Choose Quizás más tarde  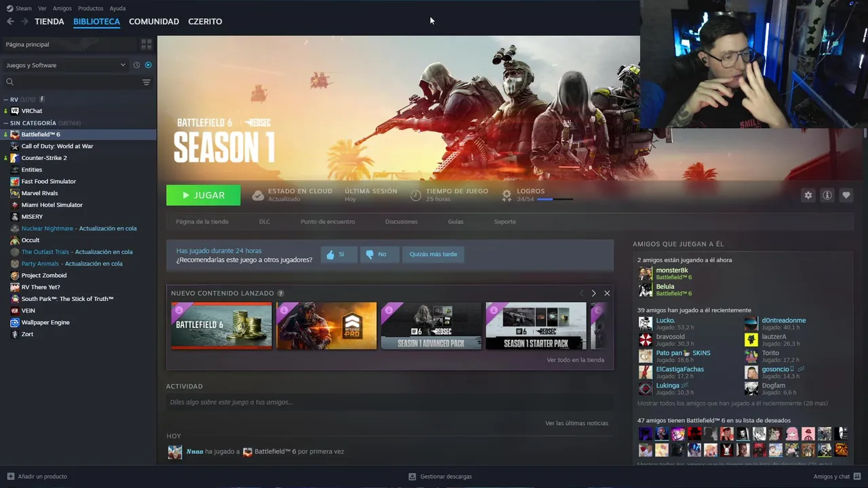(x=433, y=254)
